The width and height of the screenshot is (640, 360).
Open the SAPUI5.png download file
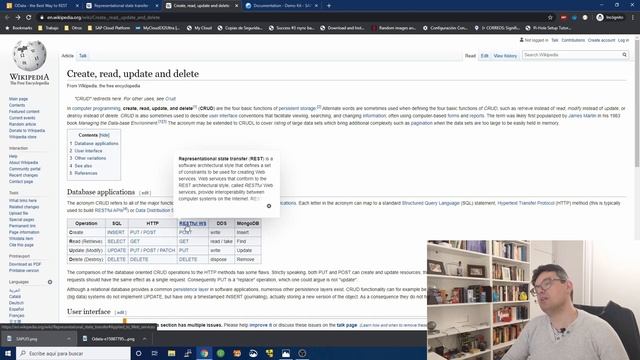(x=27, y=339)
